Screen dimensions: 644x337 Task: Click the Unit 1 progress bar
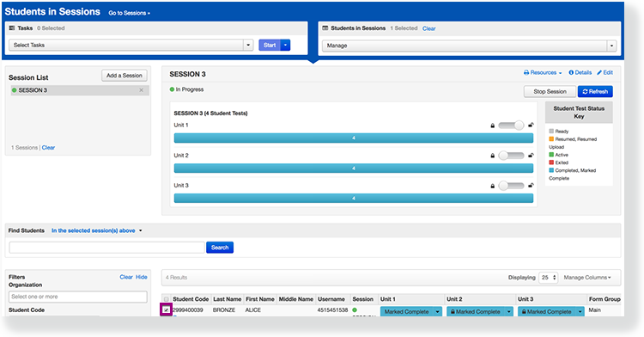click(354, 138)
